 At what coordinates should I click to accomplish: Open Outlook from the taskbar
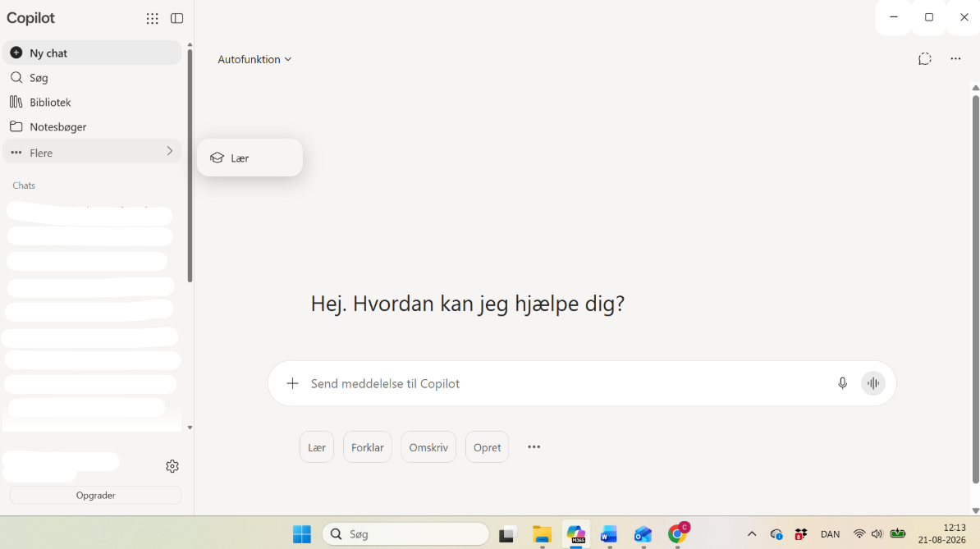(x=643, y=534)
